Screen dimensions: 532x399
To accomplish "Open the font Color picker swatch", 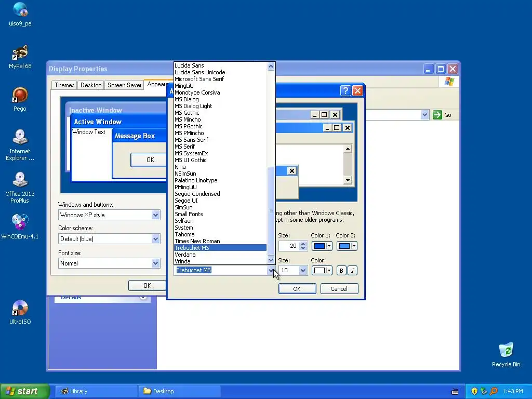I will [x=322, y=270].
